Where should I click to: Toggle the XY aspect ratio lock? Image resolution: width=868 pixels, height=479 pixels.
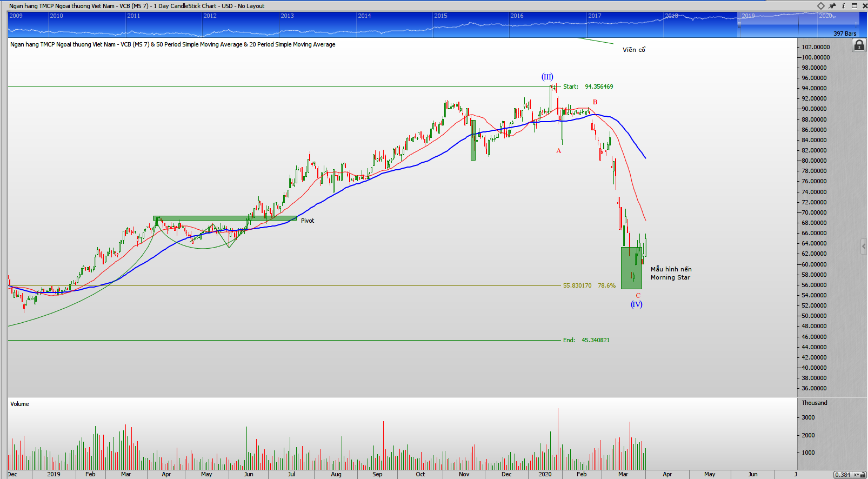(857, 475)
